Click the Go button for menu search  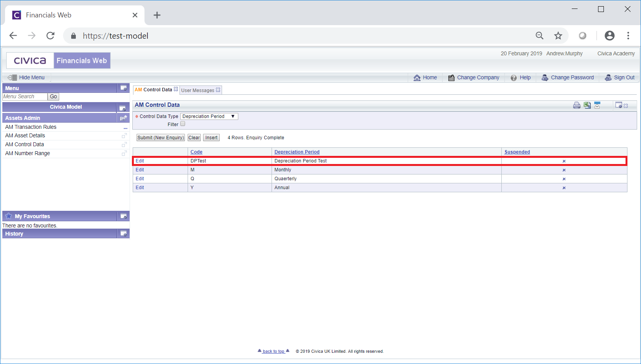click(x=53, y=97)
